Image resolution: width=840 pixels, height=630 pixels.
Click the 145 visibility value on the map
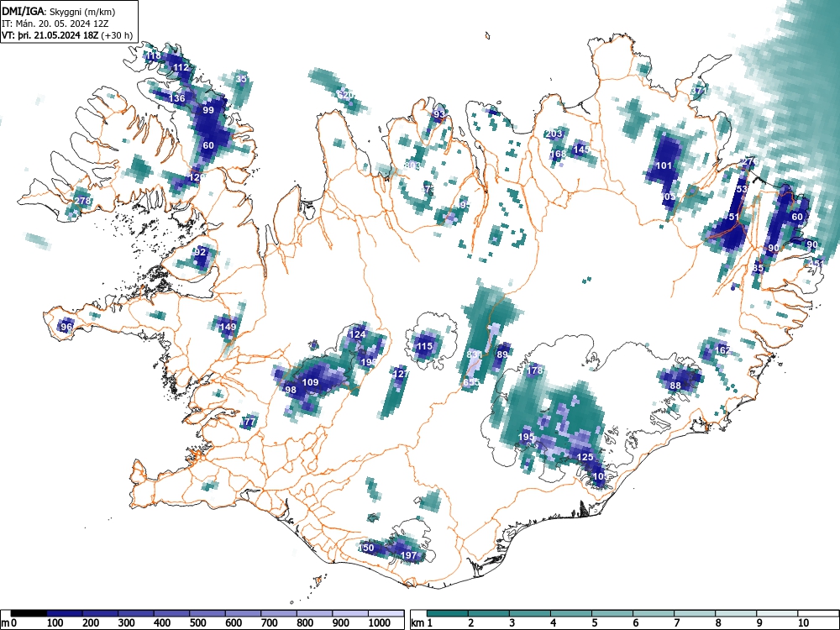click(x=581, y=150)
